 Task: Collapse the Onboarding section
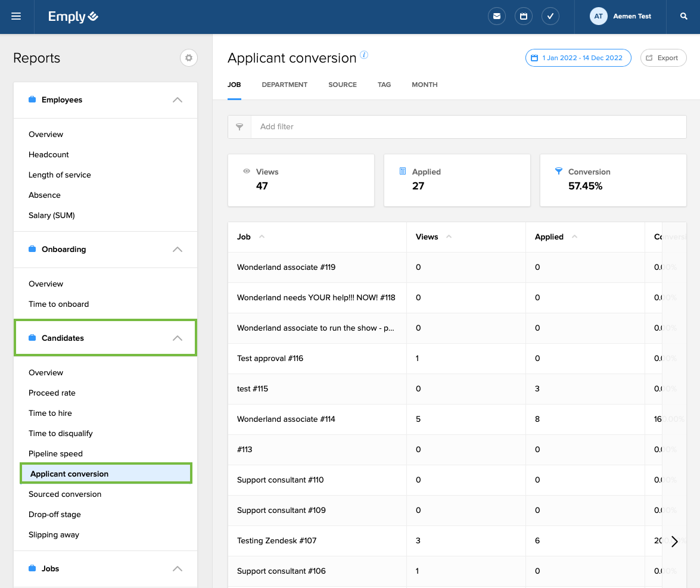[x=177, y=250]
